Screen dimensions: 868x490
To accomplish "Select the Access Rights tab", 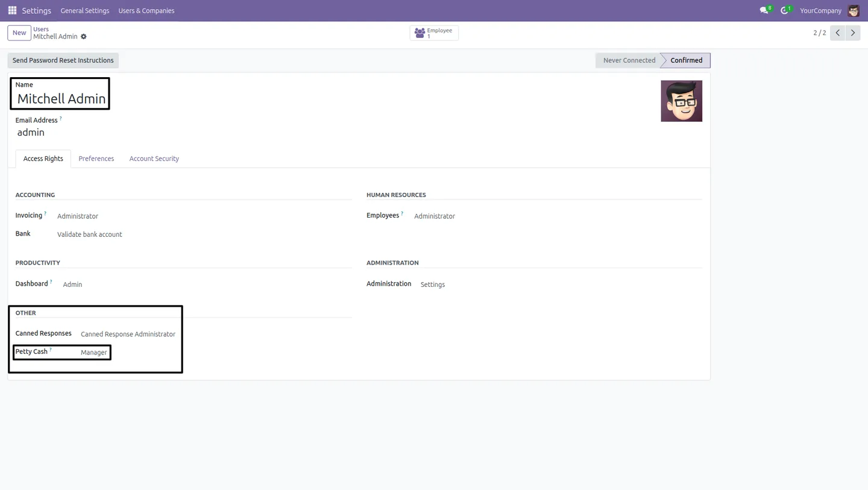I will pyautogui.click(x=43, y=159).
